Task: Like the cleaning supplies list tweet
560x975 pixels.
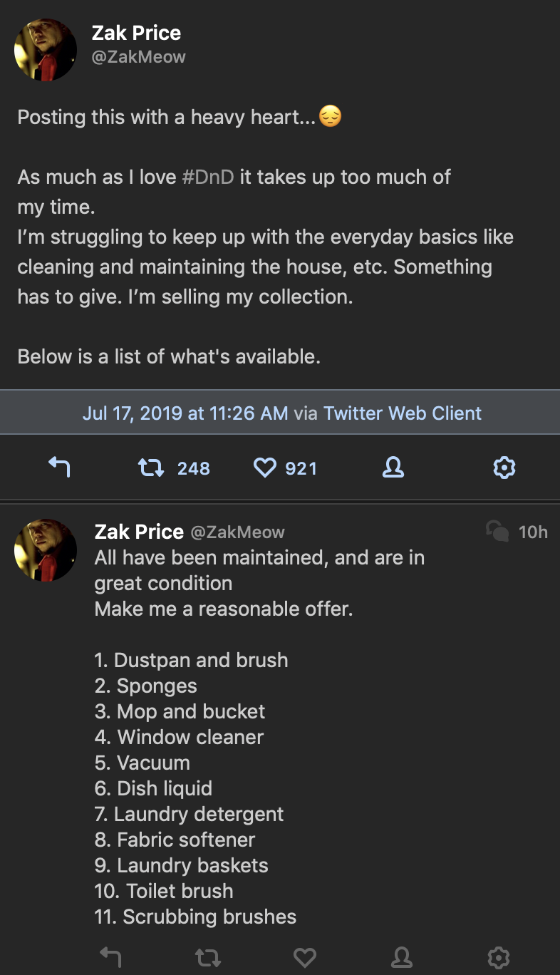Action: [x=305, y=956]
